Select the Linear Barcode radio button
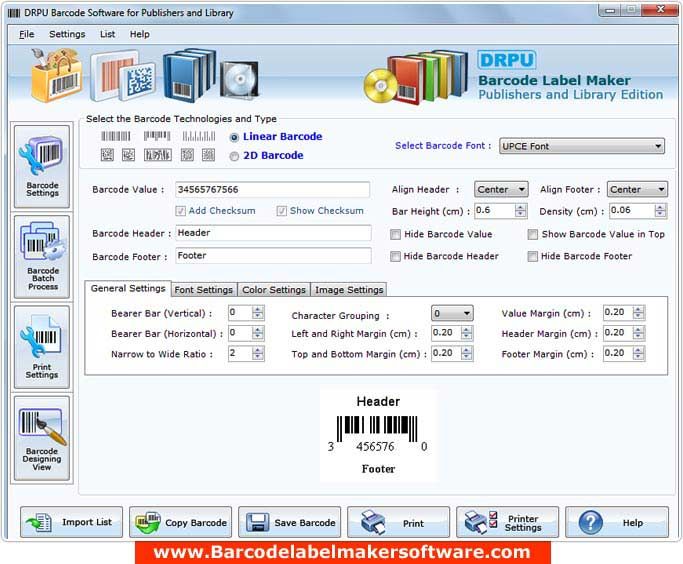 (x=234, y=137)
